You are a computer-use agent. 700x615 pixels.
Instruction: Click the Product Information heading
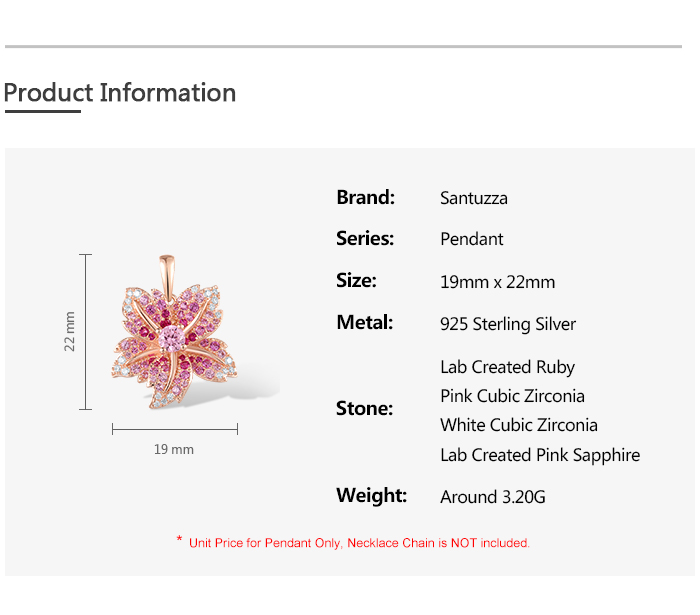coord(120,93)
